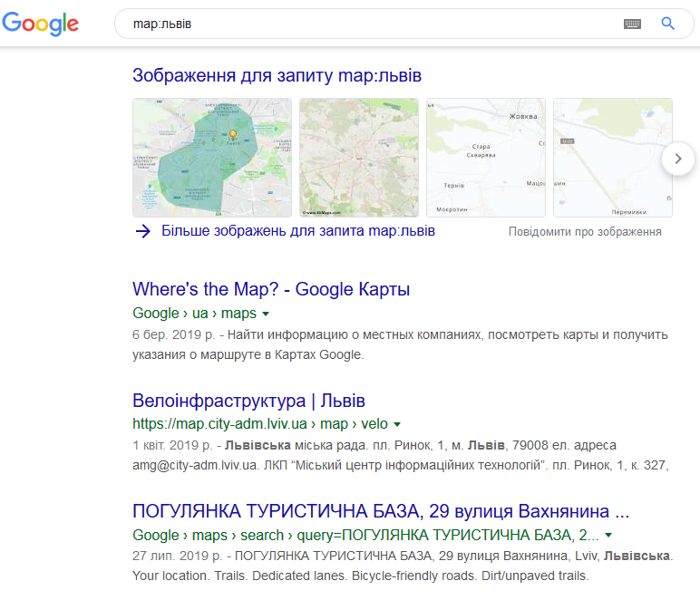The width and height of the screenshot is (700, 600).
Task: Open the map thumbnail showing Перемивки
Action: click(x=613, y=158)
